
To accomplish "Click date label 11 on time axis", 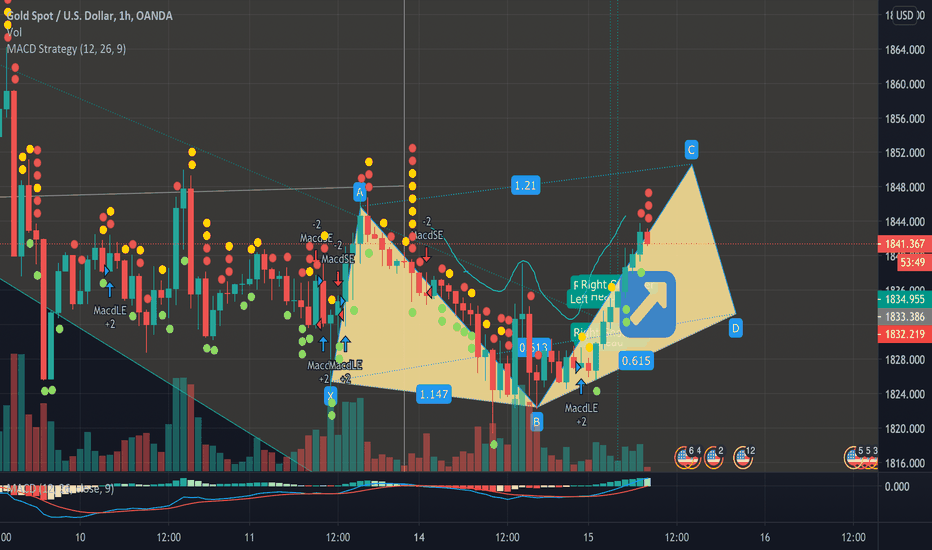I will (x=249, y=538).
